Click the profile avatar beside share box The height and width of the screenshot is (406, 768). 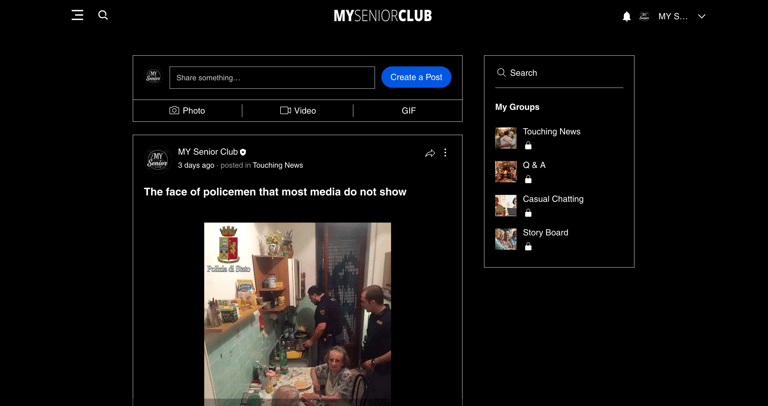click(153, 76)
